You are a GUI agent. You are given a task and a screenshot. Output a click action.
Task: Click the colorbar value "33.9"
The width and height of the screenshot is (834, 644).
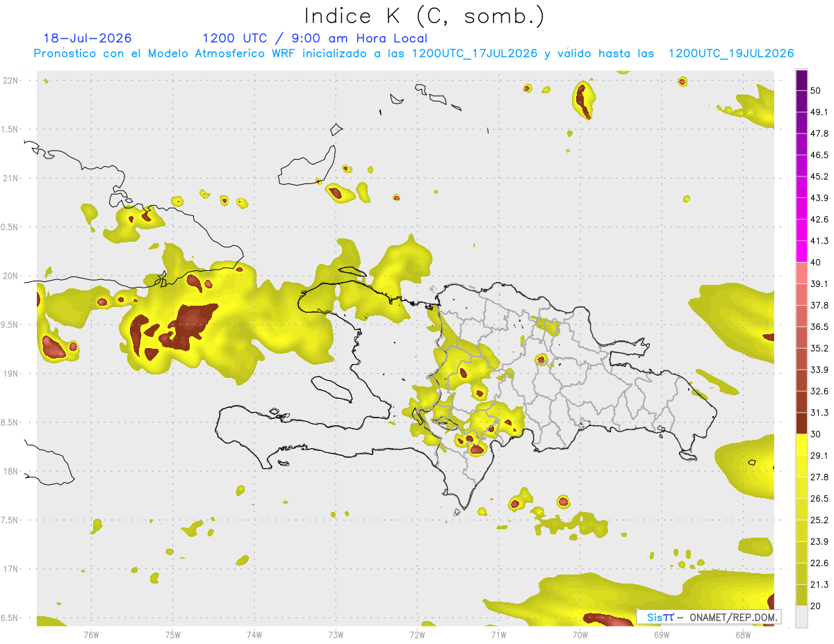point(819,370)
